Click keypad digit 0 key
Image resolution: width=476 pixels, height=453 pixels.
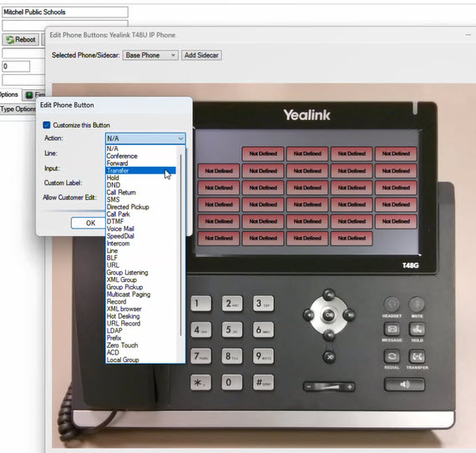(232, 382)
